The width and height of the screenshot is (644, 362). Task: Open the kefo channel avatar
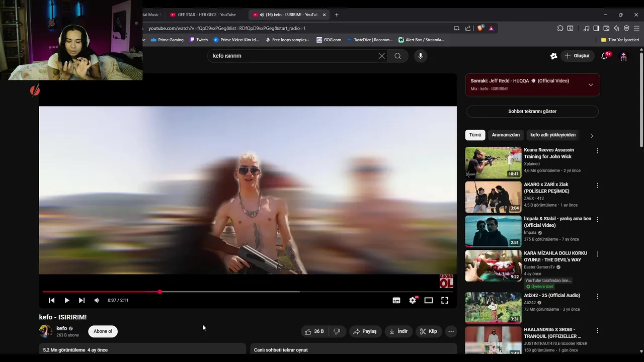point(45,331)
